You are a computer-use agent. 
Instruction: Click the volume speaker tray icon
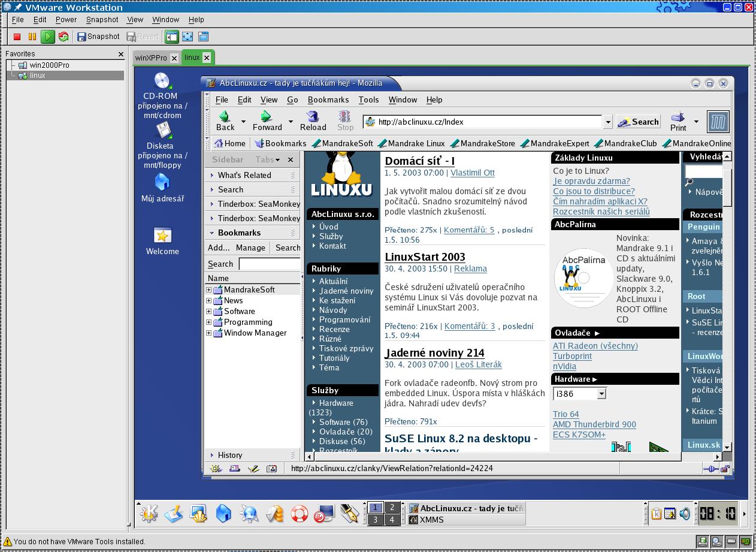pos(685,514)
